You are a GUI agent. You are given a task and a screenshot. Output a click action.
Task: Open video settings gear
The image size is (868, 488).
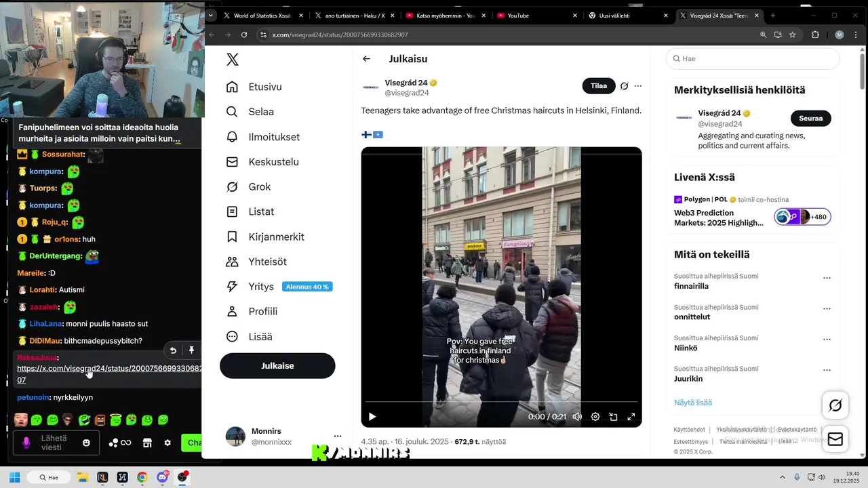(595, 417)
